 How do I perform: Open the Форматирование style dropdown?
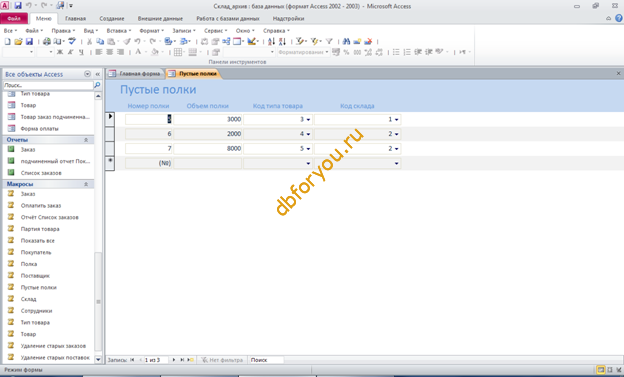(327, 52)
